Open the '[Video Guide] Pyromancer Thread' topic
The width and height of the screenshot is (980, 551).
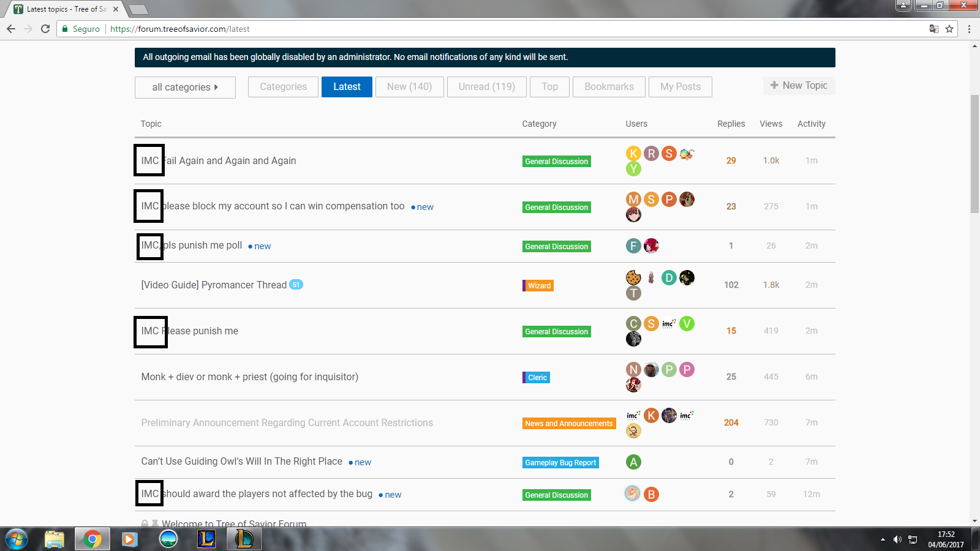pyautogui.click(x=214, y=285)
